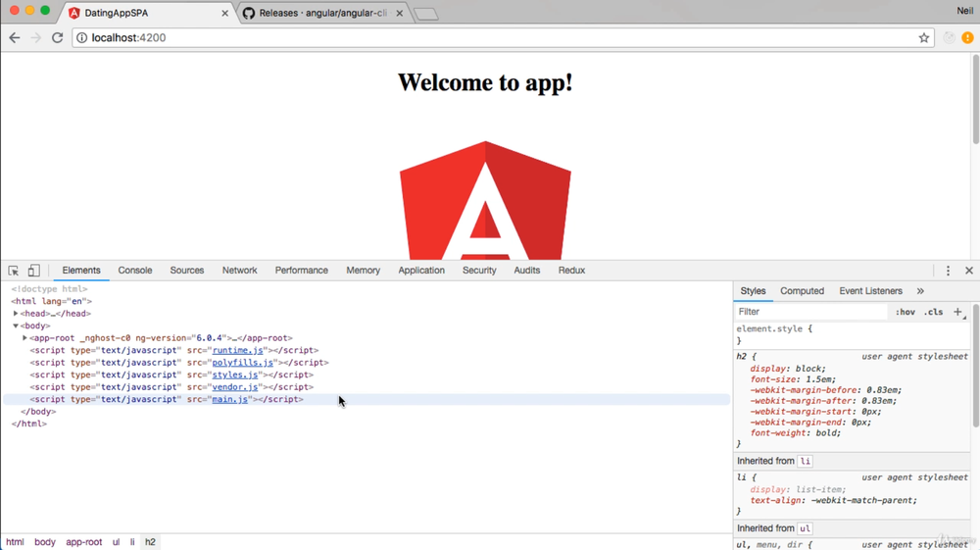This screenshot has width=980, height=550.
Task: Click the Styles filter input field
Action: click(x=811, y=312)
